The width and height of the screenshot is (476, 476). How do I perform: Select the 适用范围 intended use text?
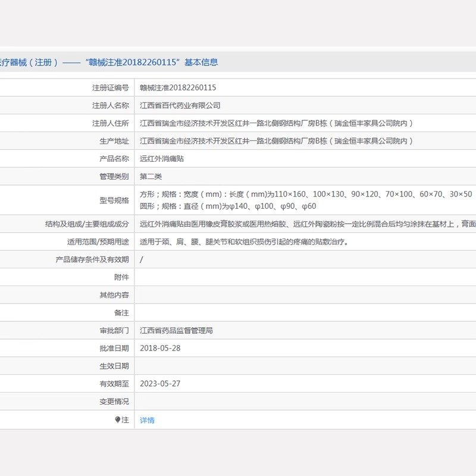(244, 242)
